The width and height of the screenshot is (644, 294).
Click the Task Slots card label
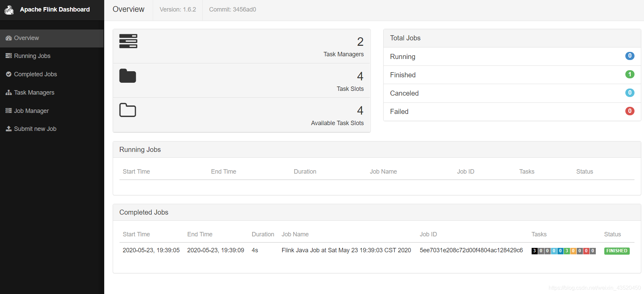(350, 89)
